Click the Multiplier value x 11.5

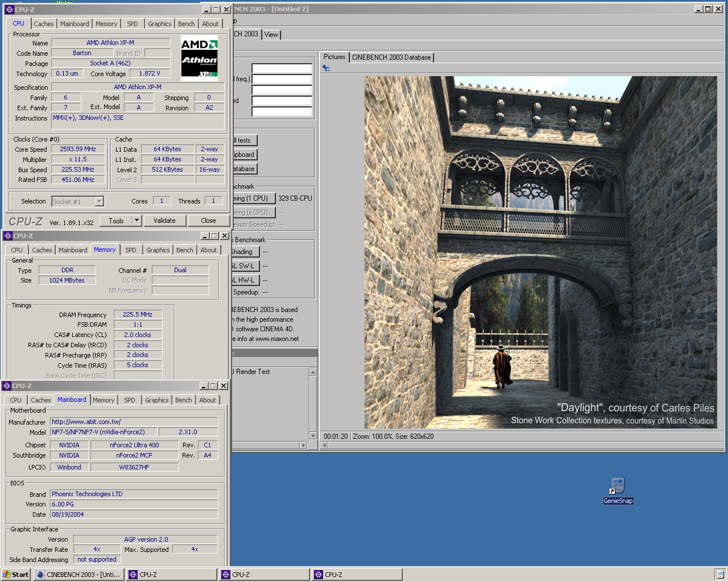click(x=78, y=159)
